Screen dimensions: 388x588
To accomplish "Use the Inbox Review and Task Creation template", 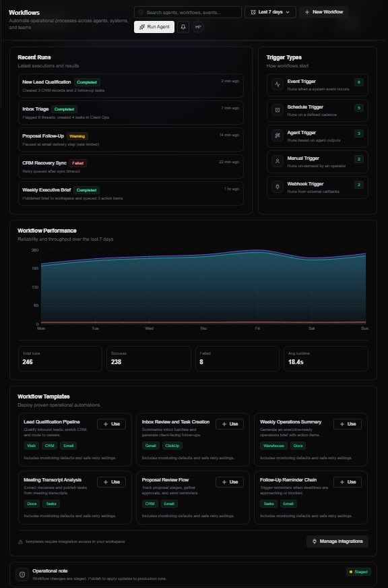I will [230, 423].
